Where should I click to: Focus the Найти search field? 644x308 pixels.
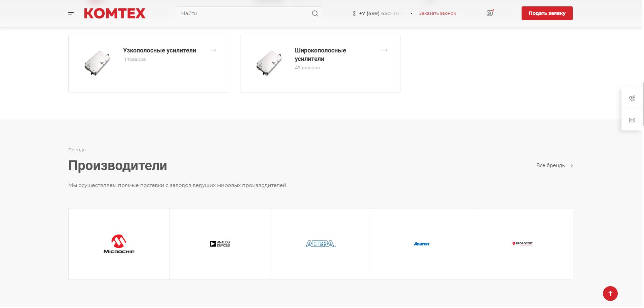[249, 13]
